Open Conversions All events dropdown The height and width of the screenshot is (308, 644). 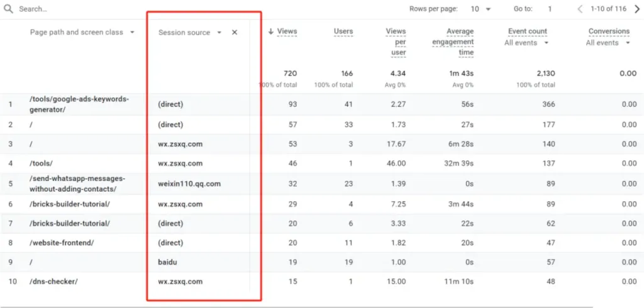tap(608, 43)
